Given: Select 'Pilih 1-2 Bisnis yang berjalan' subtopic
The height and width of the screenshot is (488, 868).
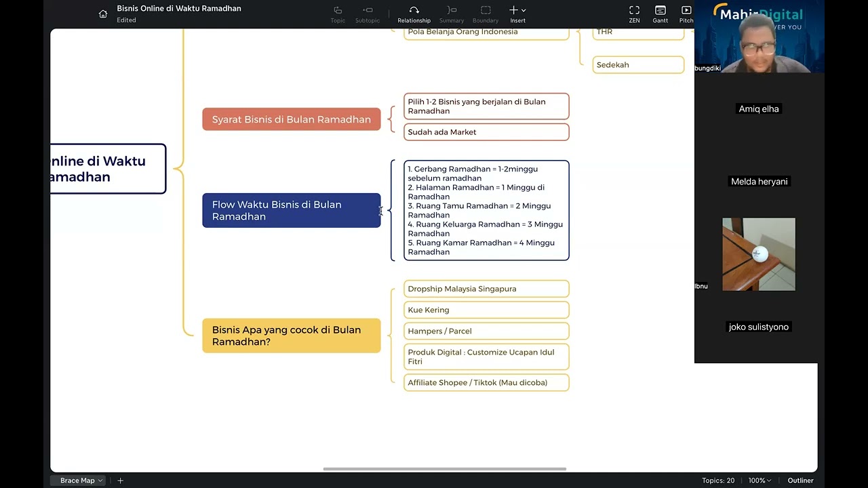Looking at the screenshot, I should point(486,106).
